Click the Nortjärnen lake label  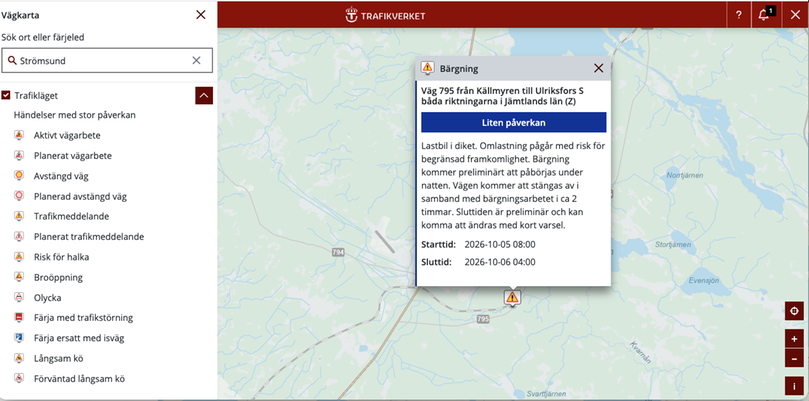[x=685, y=175]
